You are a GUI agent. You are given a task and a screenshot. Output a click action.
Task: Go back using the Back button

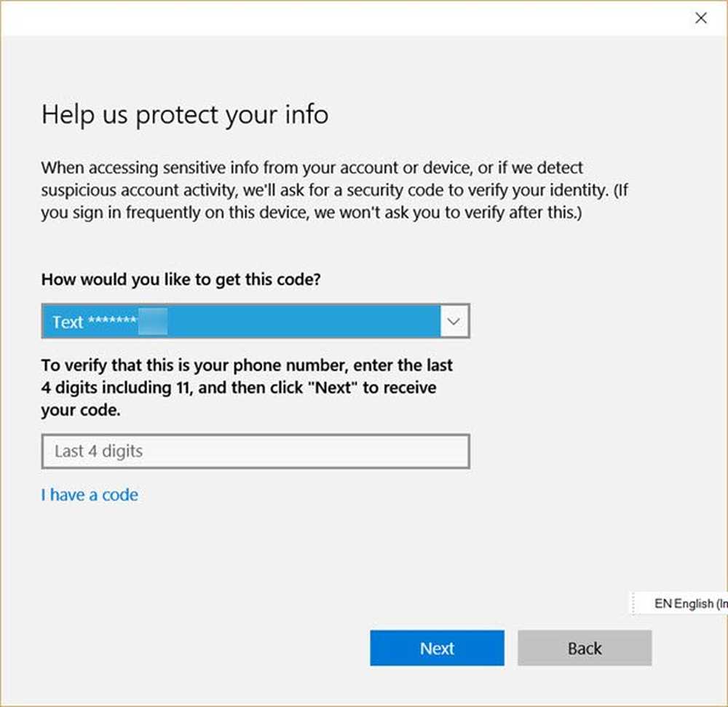584,648
